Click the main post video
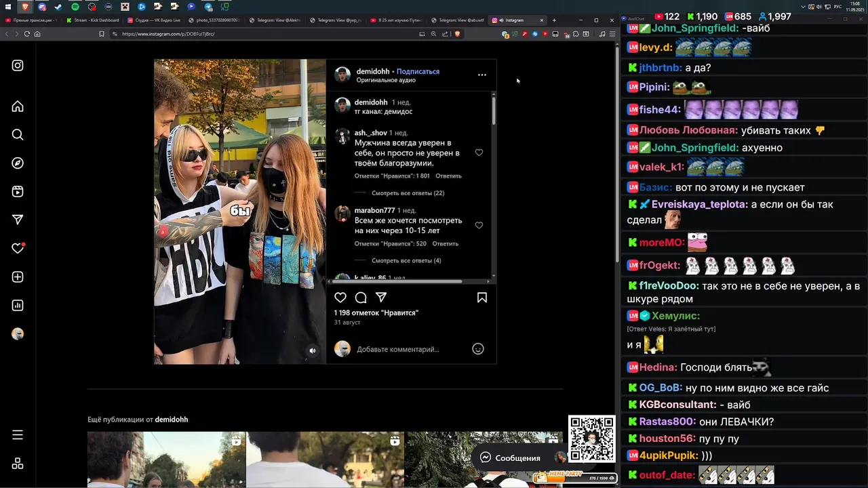This screenshot has width=868, height=488. pyautogui.click(x=240, y=211)
